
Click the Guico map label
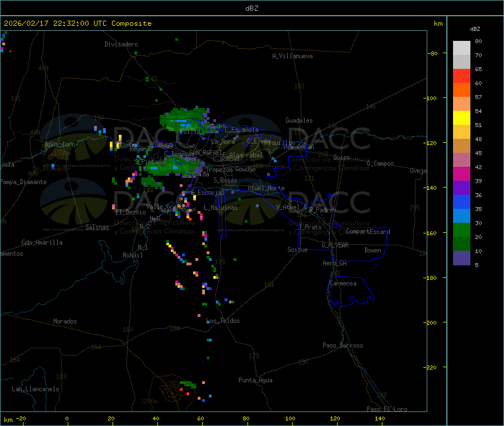(x=342, y=157)
